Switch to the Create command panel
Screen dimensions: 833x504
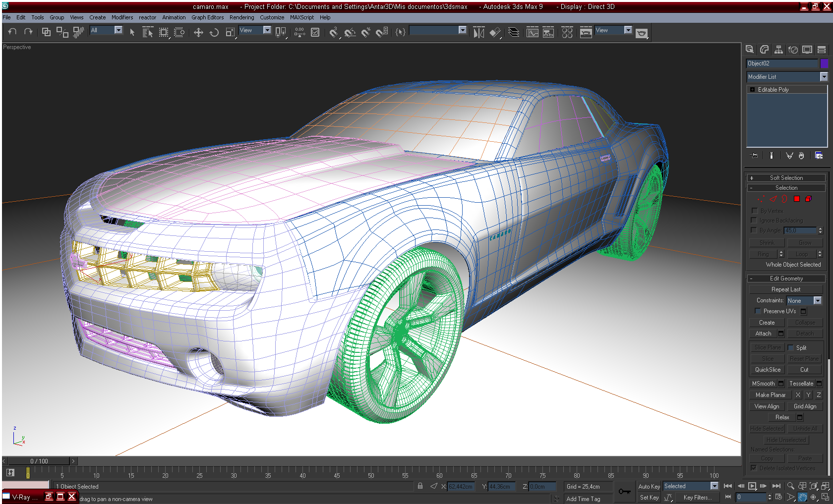[750, 50]
